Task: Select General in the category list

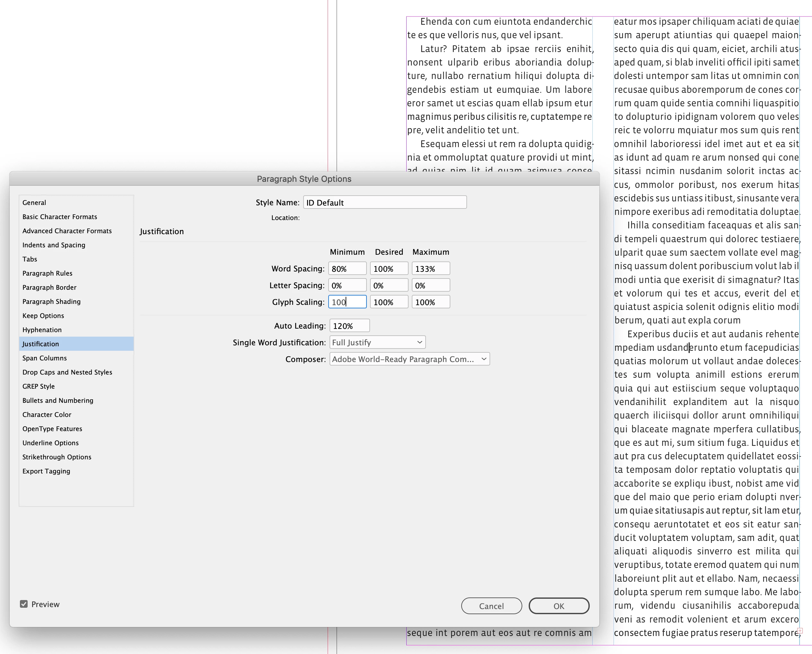Action: (x=34, y=202)
